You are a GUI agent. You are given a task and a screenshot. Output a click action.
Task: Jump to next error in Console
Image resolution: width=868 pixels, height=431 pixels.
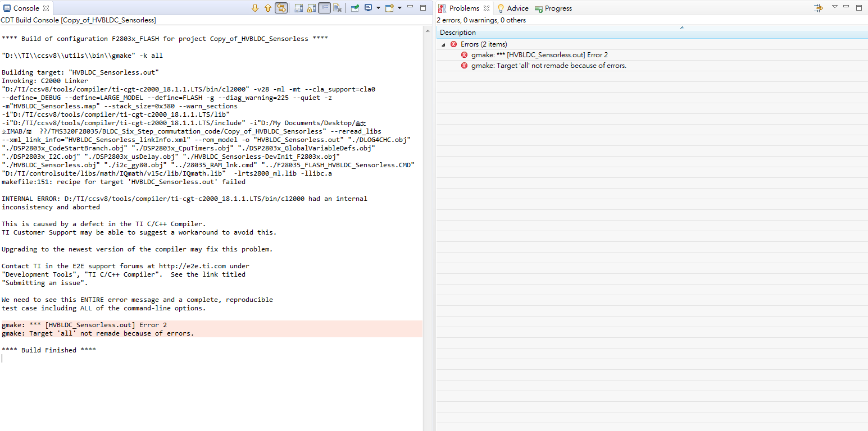click(255, 8)
